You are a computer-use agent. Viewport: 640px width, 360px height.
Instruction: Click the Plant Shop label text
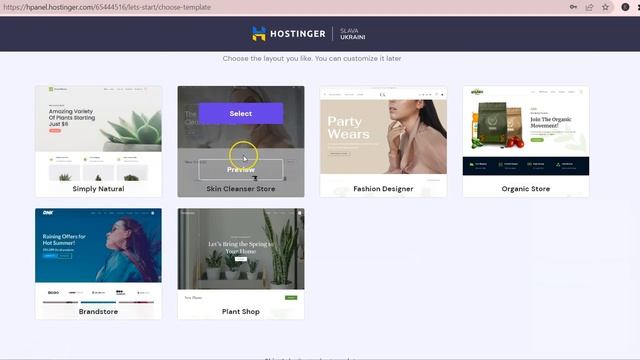click(241, 311)
